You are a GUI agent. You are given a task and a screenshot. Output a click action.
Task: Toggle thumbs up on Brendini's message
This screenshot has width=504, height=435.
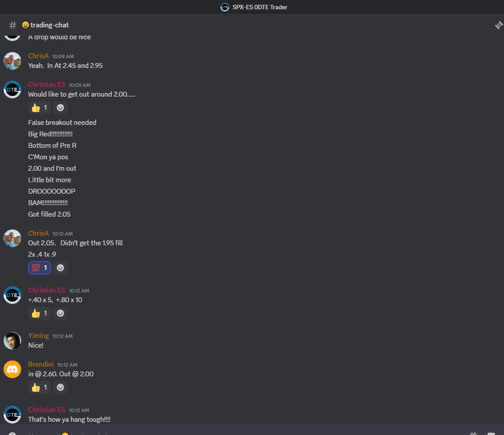pos(40,387)
